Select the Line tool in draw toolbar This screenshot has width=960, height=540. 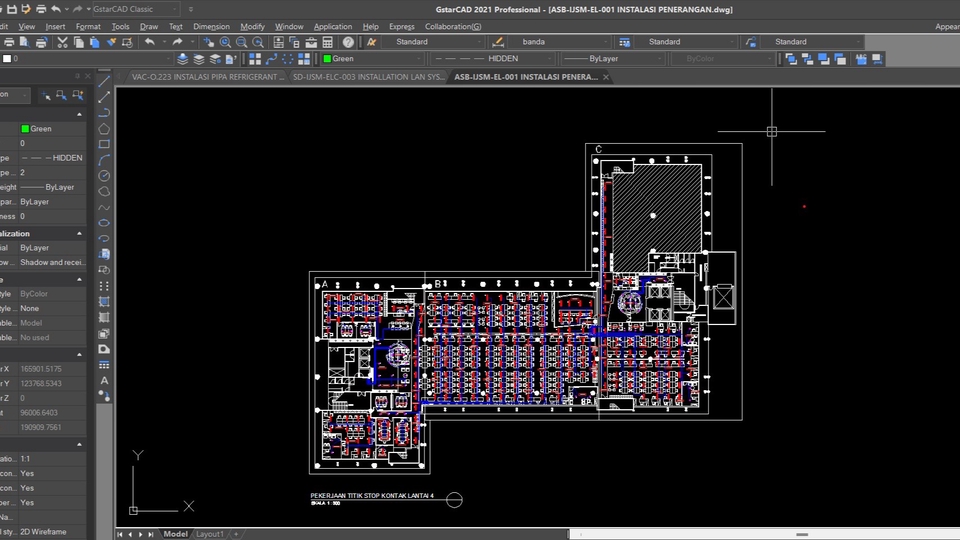(x=104, y=80)
